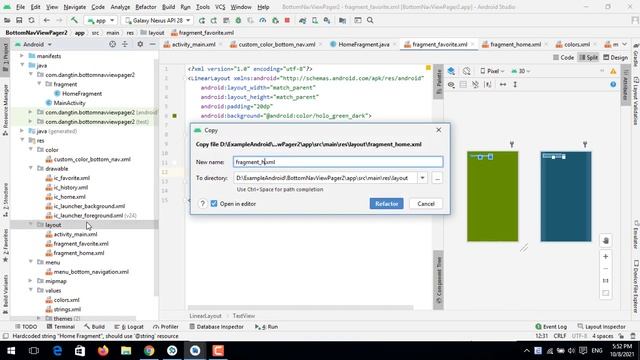Open the API 30 version dropdown
The height and width of the screenshot is (360, 640).
pyautogui.click(x=521, y=71)
